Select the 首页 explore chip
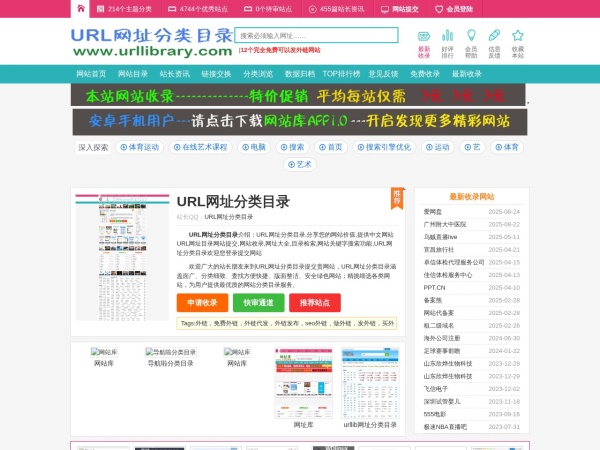 (x=331, y=147)
